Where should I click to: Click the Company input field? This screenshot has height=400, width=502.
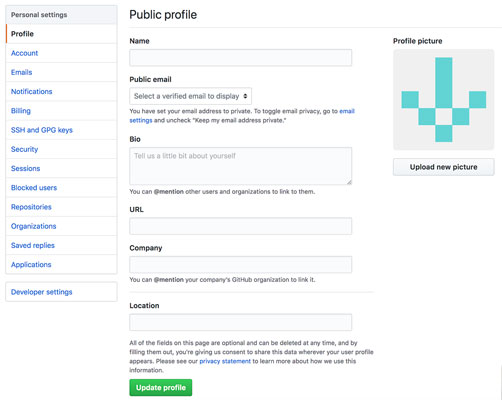pos(240,265)
